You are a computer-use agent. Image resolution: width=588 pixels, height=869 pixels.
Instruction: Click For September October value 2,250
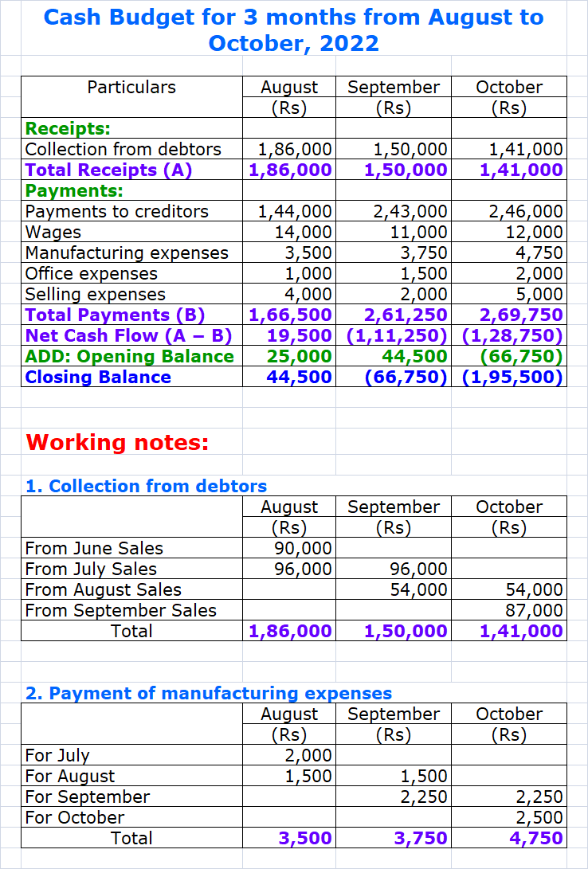point(539,797)
